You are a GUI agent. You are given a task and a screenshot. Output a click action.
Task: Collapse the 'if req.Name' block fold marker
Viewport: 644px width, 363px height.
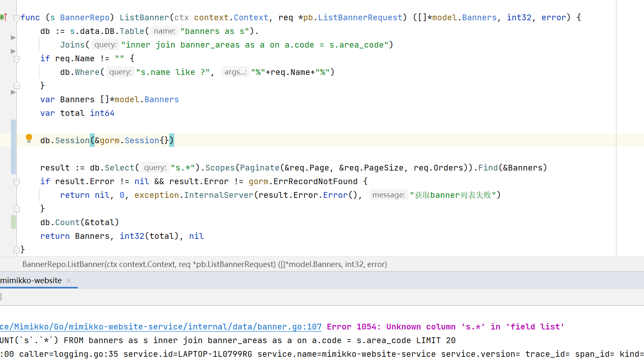pos(17,59)
